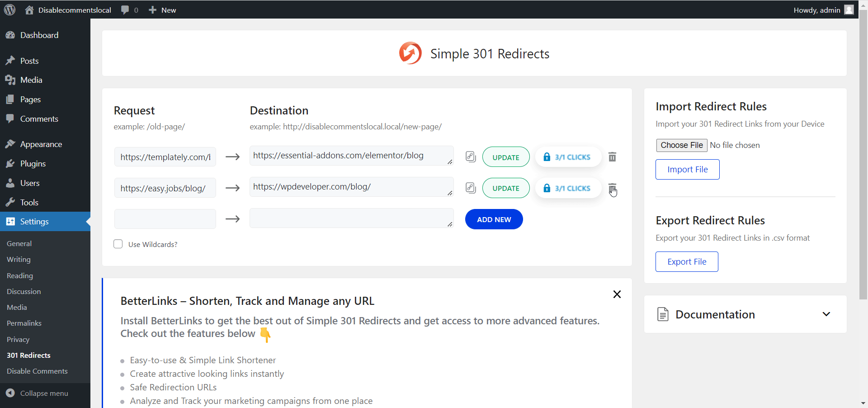This screenshot has height=408, width=868.
Task: Open the Comments menu
Action: 45,119
